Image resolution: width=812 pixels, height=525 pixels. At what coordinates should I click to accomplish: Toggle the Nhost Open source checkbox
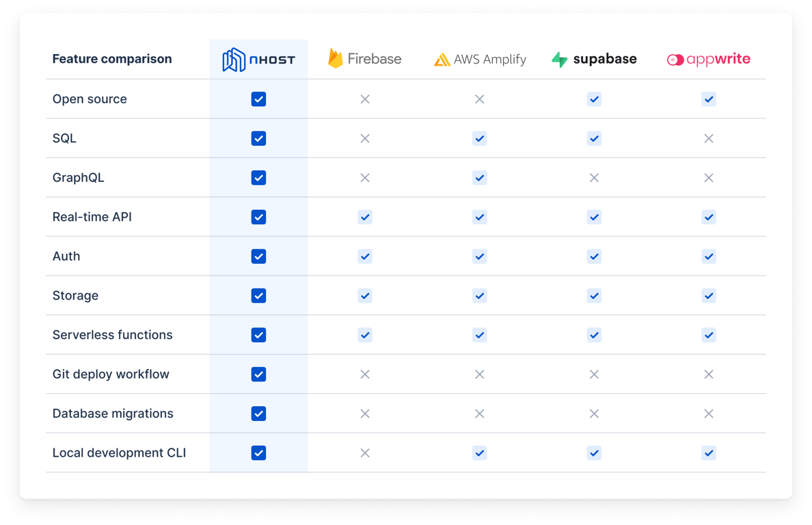tap(258, 99)
